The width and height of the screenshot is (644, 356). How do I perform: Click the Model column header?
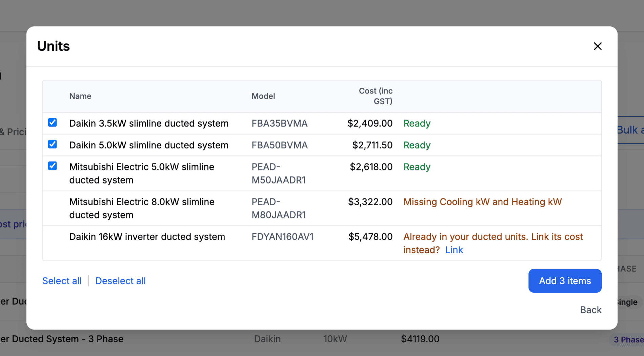[x=263, y=96]
